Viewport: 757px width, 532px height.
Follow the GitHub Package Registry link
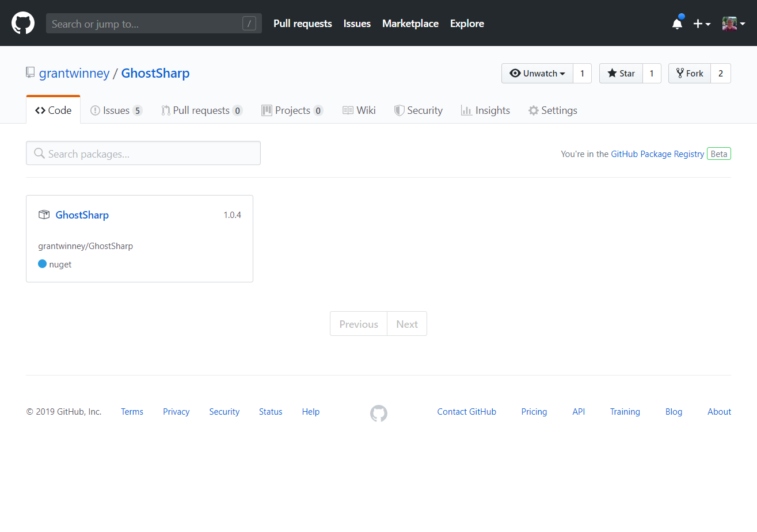(657, 154)
